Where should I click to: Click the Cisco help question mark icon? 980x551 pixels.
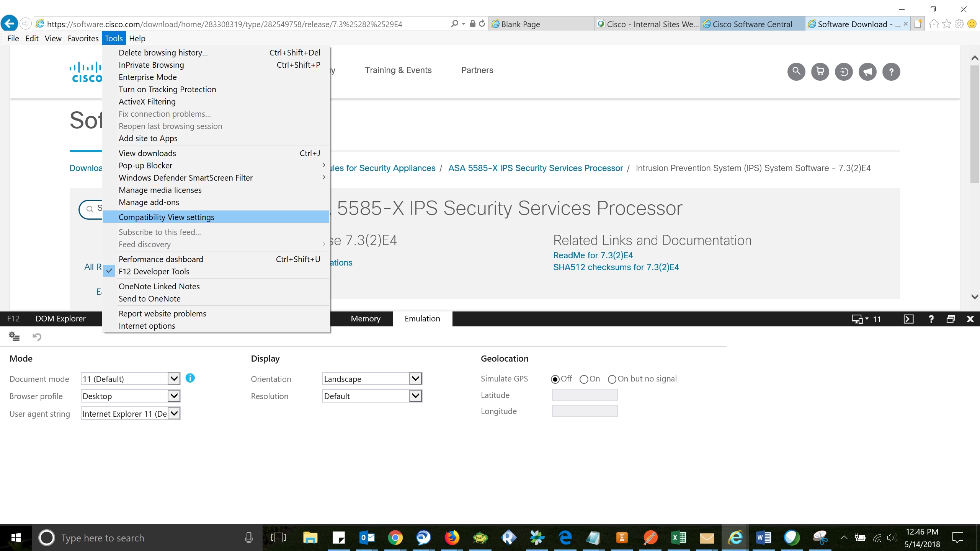point(891,72)
